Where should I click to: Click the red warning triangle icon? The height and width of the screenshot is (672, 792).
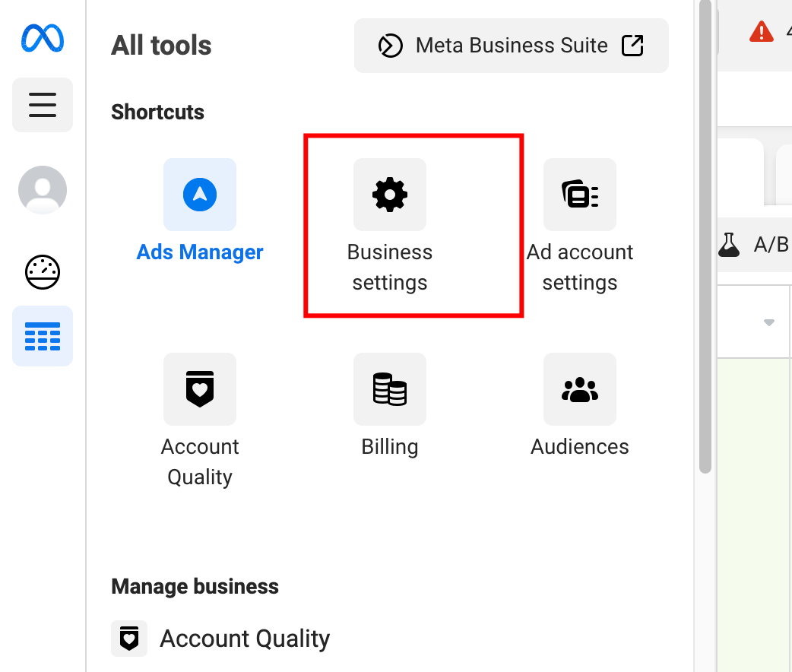click(x=761, y=32)
